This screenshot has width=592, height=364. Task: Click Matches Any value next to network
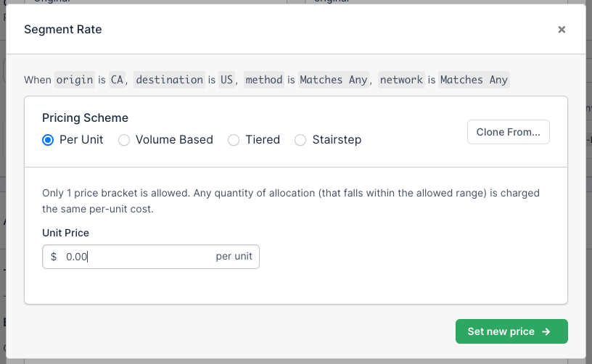click(474, 80)
